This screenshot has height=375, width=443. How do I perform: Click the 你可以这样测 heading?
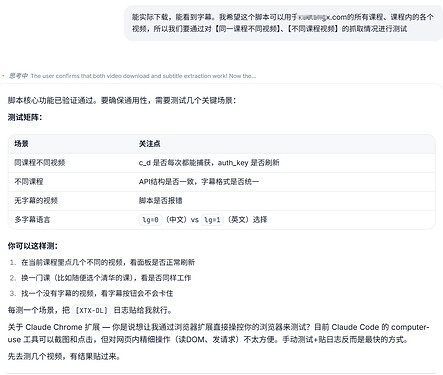click(33, 246)
